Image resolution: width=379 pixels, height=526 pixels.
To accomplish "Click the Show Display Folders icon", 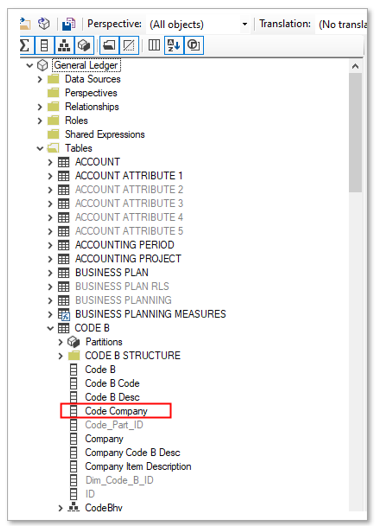I will pos(109,45).
